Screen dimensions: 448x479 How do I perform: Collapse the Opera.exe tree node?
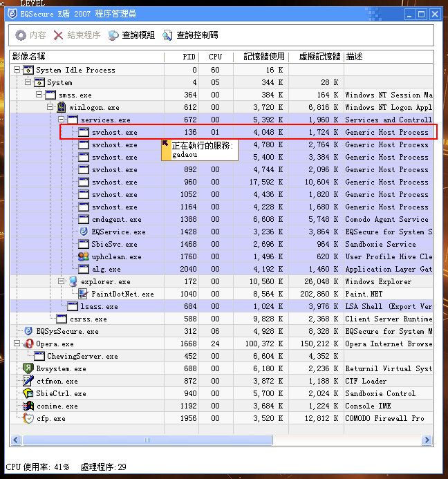coord(17,344)
